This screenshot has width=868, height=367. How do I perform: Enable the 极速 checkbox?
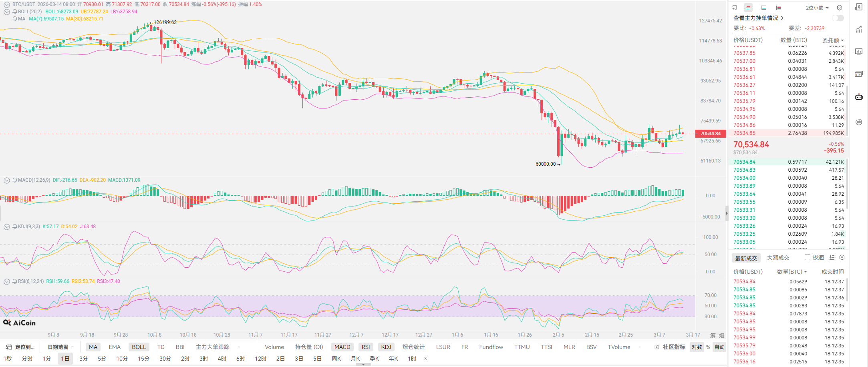(808, 257)
